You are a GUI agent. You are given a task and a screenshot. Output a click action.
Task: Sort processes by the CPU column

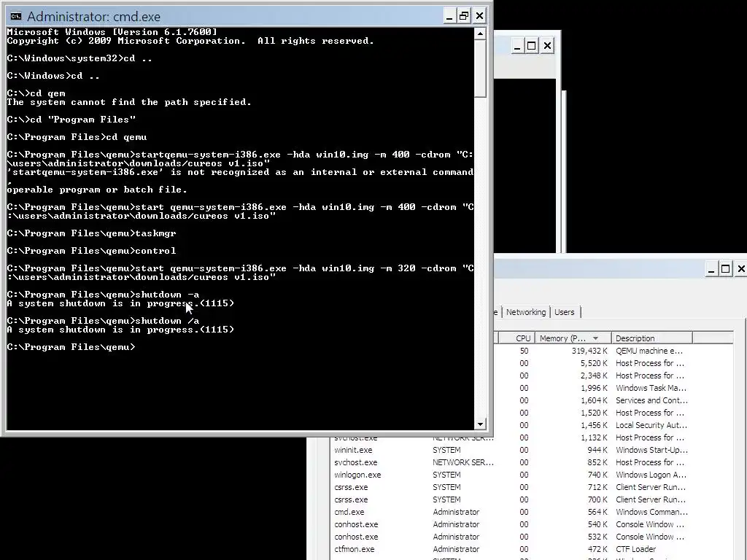[x=517, y=338]
